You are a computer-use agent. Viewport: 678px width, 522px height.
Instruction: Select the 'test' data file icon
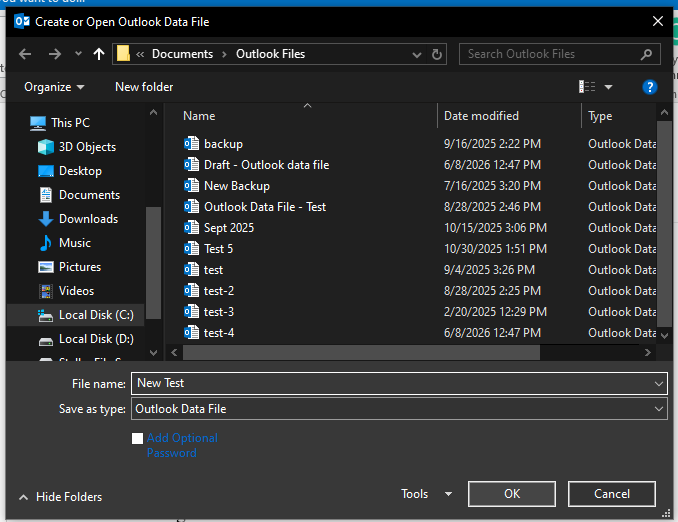[192, 269]
